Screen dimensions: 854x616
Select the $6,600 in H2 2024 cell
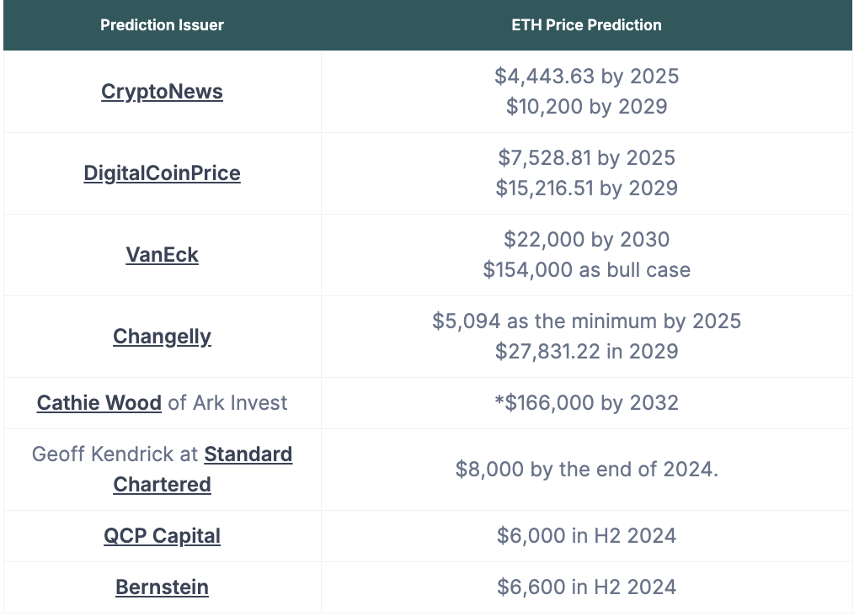click(586, 587)
